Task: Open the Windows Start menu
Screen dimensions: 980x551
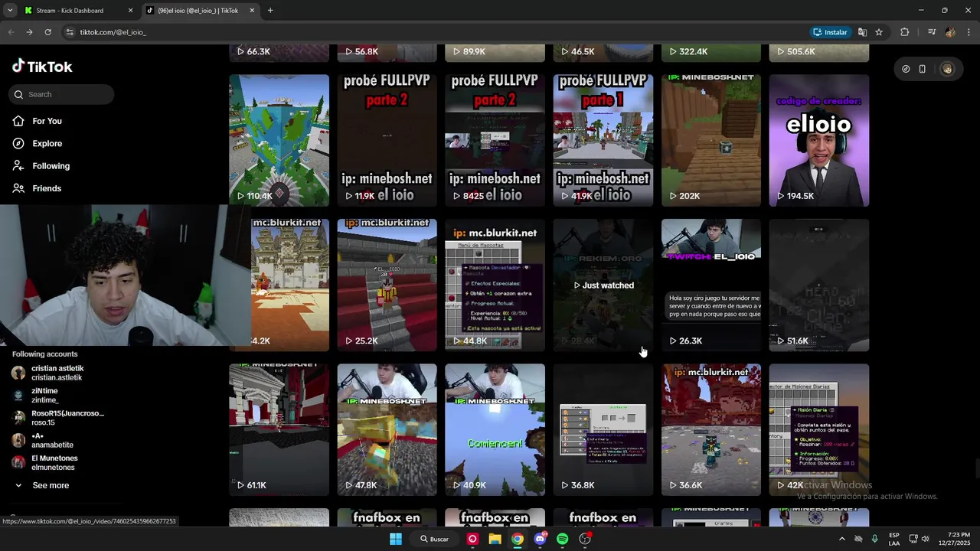Action: [x=396, y=539]
